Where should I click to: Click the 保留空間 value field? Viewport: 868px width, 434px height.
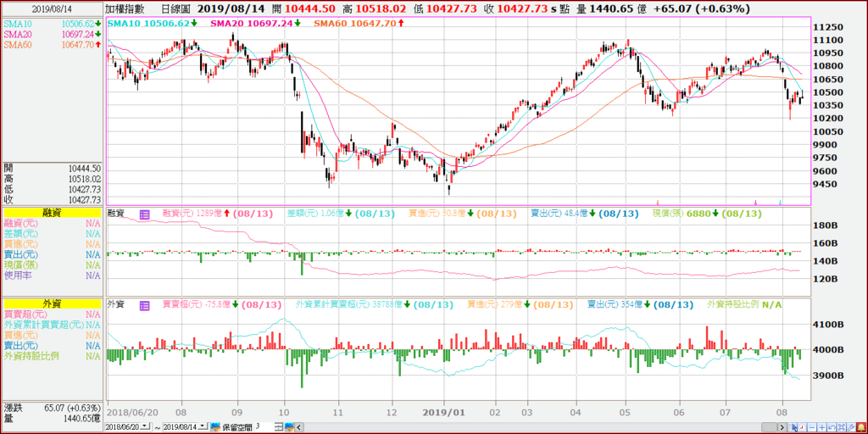pyautogui.click(x=264, y=427)
